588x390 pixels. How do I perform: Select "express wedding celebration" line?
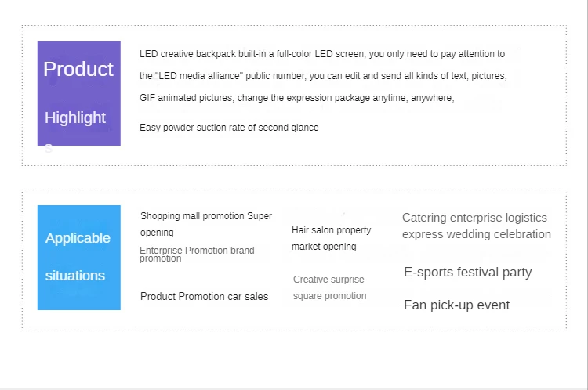click(x=477, y=234)
